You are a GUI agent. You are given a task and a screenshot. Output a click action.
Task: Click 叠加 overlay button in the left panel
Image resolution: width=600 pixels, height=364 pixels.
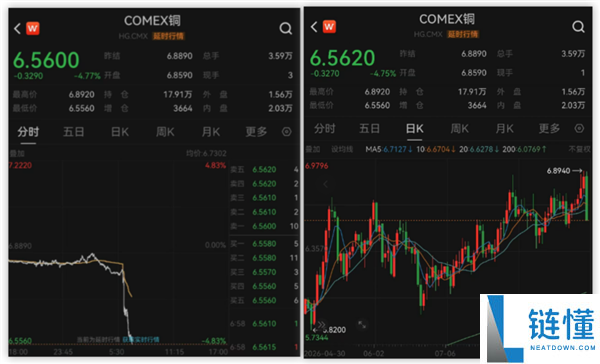(x=17, y=153)
